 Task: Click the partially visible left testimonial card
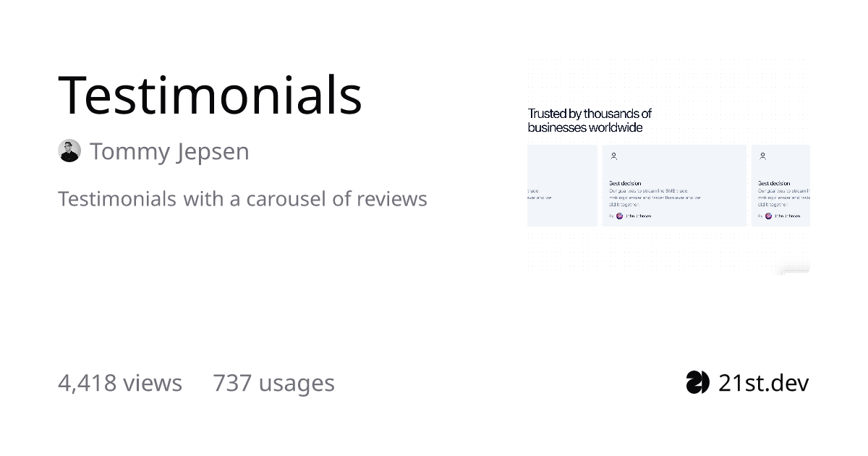pyautogui.click(x=562, y=185)
